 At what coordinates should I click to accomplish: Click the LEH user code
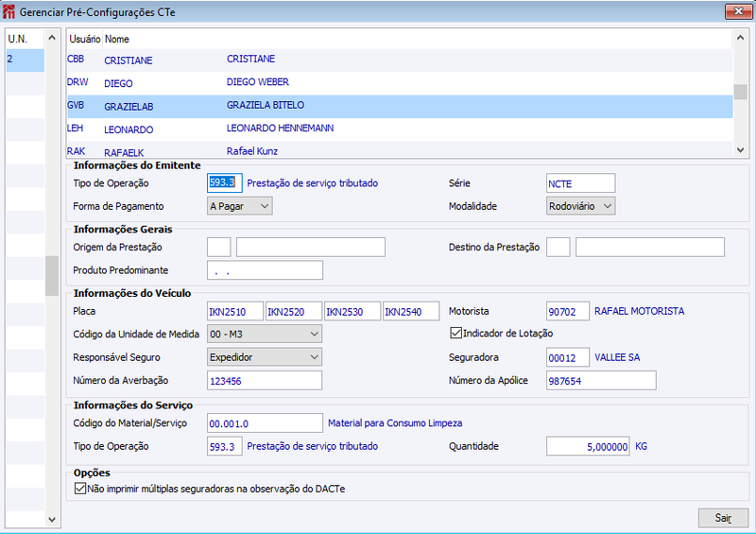point(76,129)
